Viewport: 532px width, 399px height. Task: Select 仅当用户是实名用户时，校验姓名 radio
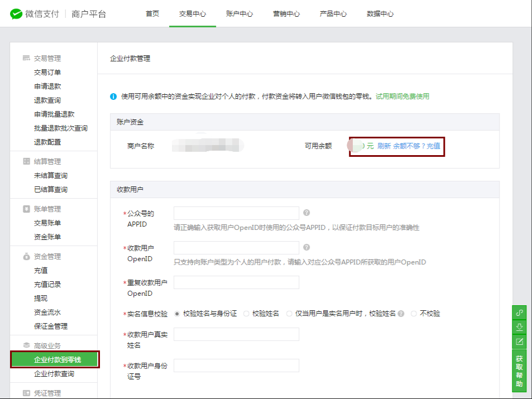click(x=289, y=314)
